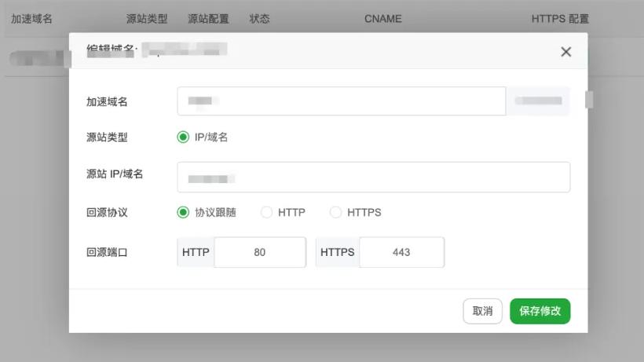
Task: Select the IP/域名 origin type radio
Action: click(x=183, y=137)
